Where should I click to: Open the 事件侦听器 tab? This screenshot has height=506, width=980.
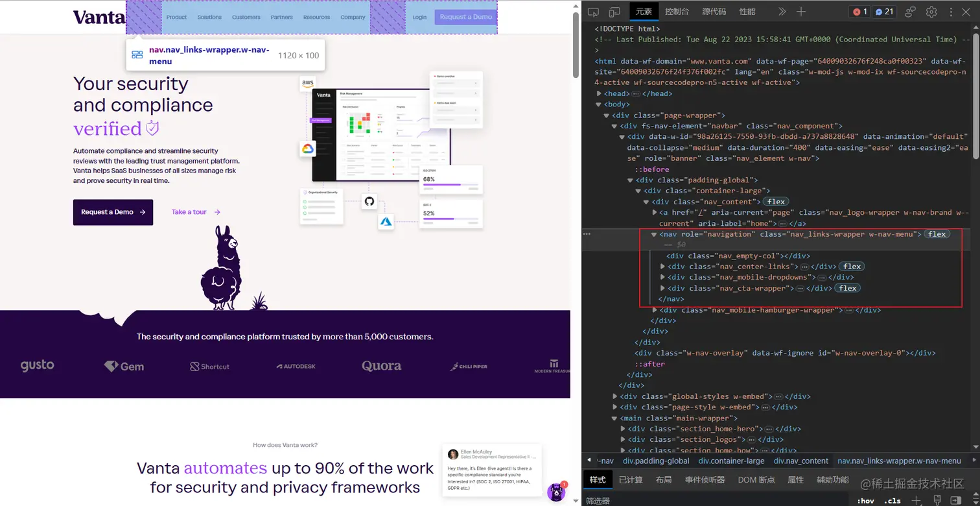pyautogui.click(x=706, y=479)
